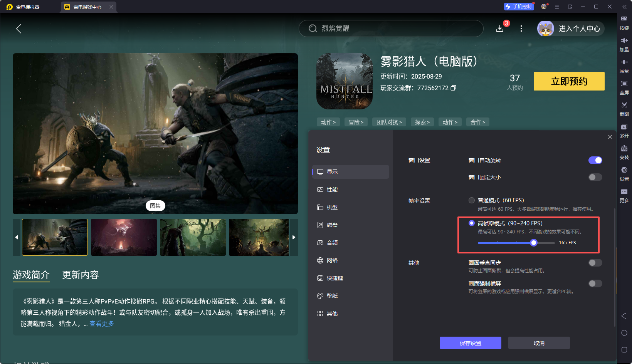Enable 窗口固定大小 toggle

click(595, 177)
